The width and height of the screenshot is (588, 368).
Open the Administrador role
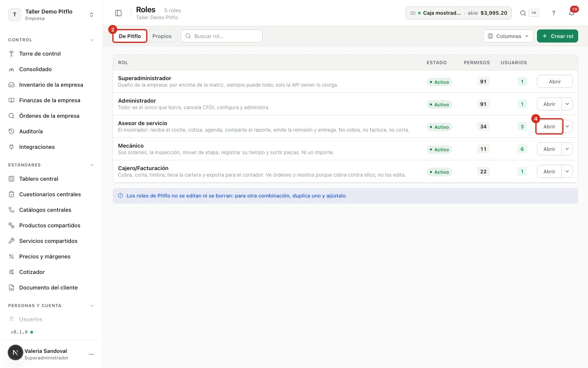click(x=549, y=104)
